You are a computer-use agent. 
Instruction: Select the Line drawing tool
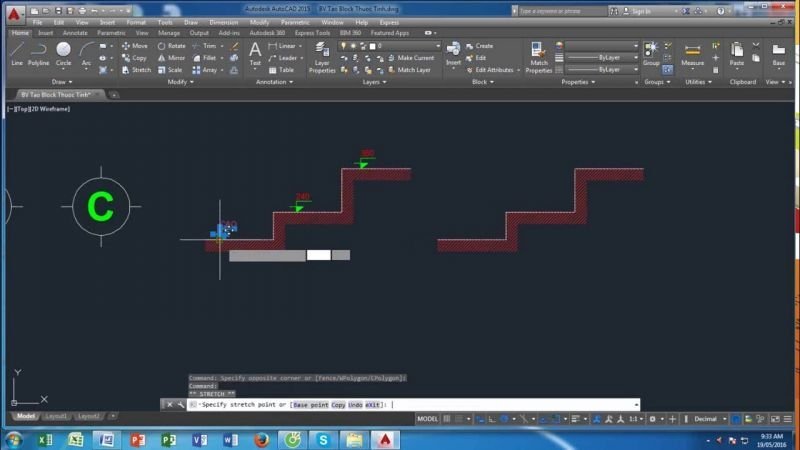pyautogui.click(x=16, y=53)
